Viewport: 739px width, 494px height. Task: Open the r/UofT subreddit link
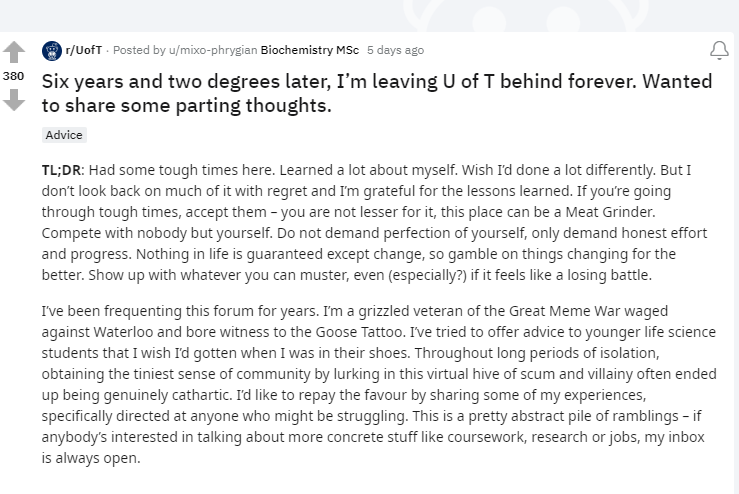tap(83, 50)
